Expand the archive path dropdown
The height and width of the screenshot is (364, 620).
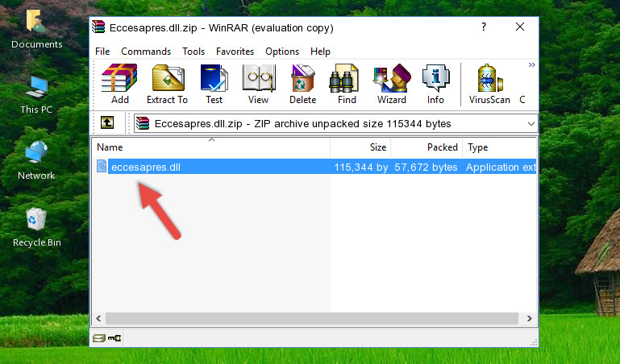pos(531,124)
